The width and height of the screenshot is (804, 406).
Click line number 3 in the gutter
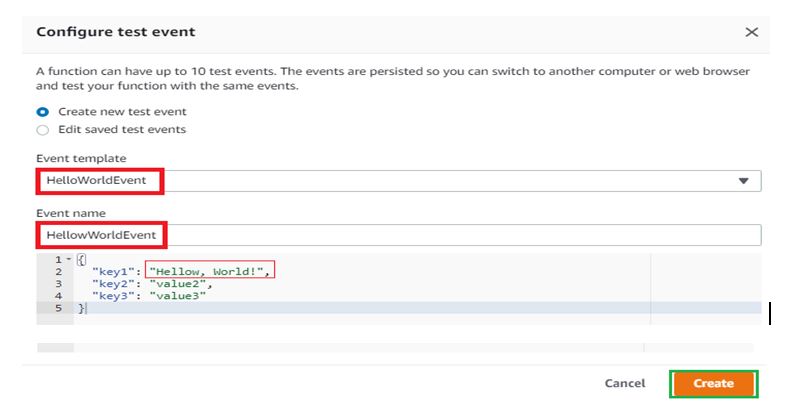pos(58,283)
